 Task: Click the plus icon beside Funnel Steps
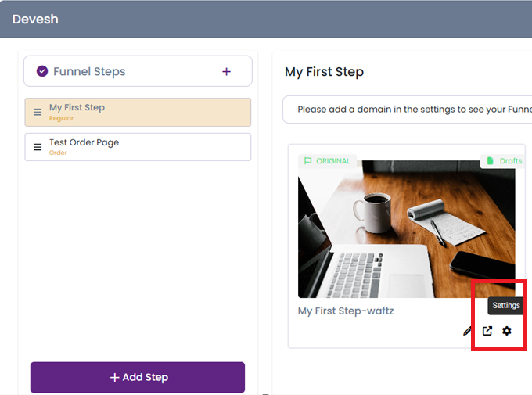pyautogui.click(x=226, y=72)
